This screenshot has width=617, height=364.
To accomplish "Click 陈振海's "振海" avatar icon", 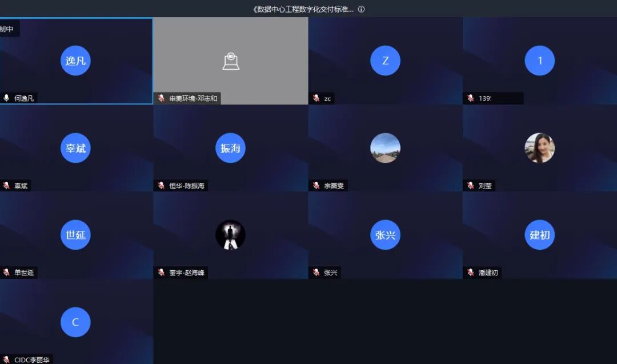I will tap(230, 148).
